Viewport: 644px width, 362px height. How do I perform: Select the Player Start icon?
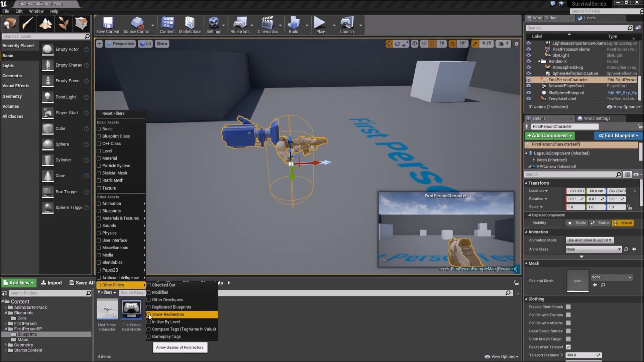47,113
